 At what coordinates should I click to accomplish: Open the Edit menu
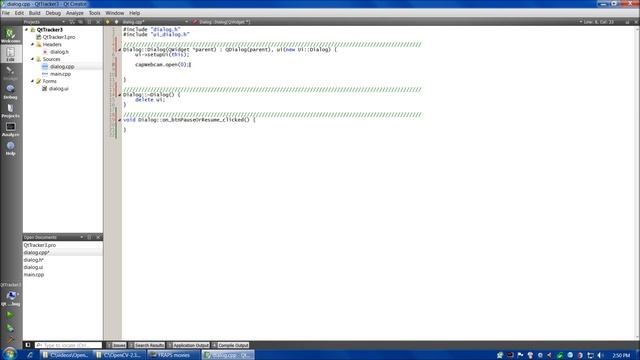pos(19,13)
